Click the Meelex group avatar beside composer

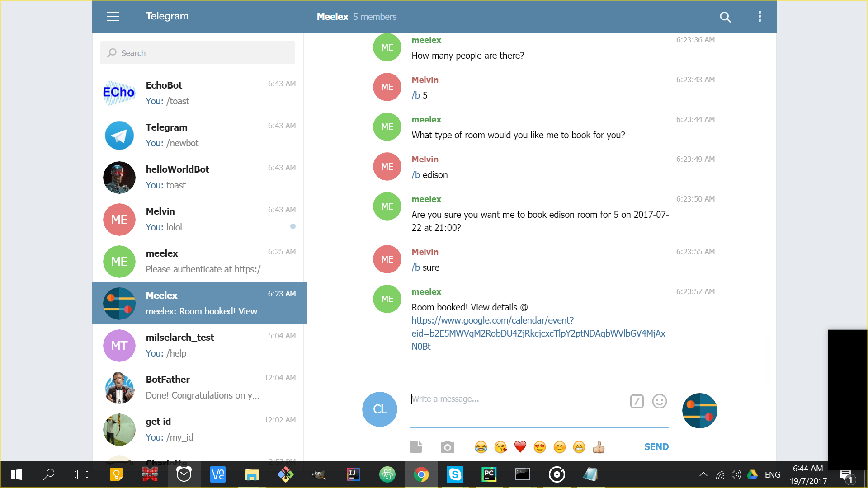point(699,410)
